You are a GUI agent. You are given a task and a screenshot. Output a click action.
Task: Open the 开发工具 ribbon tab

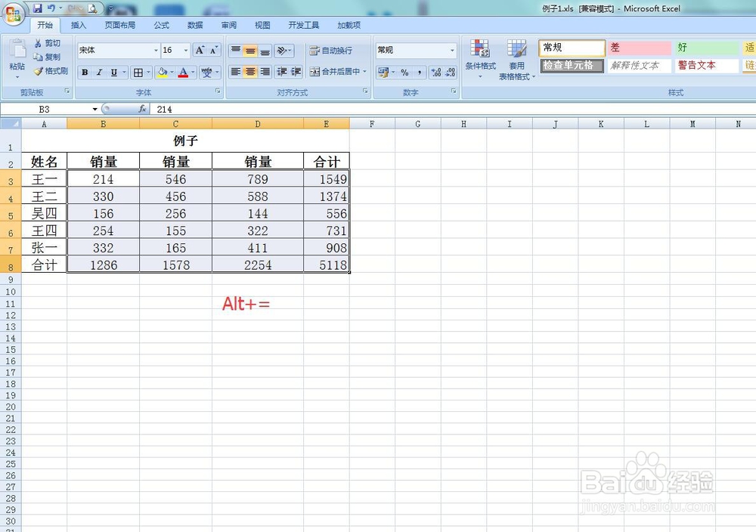(304, 25)
